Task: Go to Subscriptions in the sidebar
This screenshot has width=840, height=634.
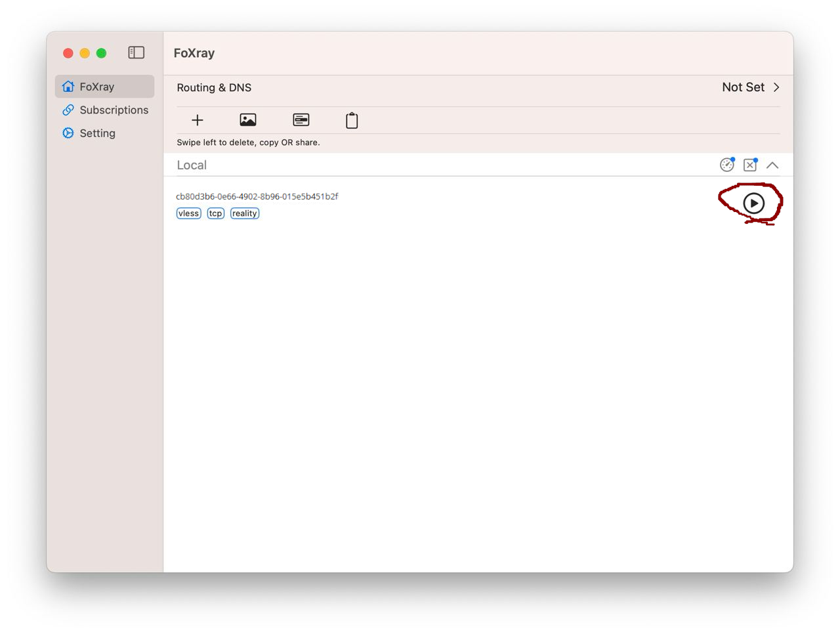Action: (x=105, y=110)
